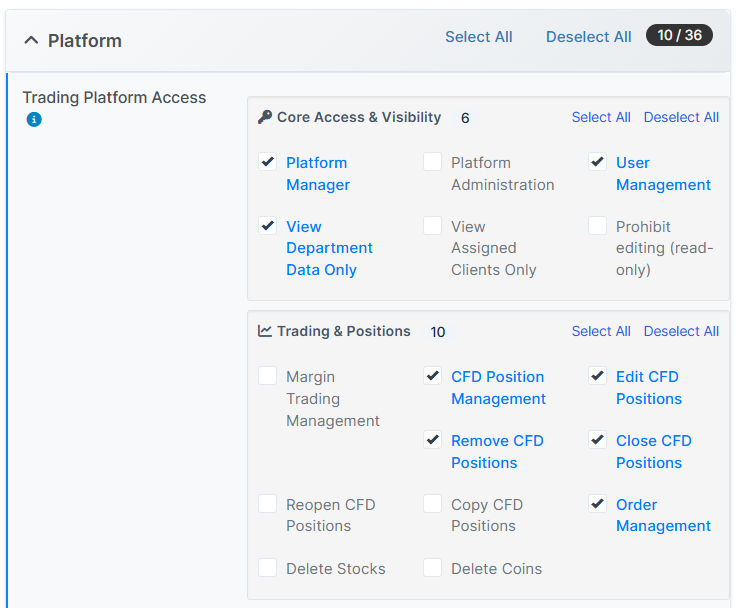Viewport: 741px width, 608px height.
Task: Check the Delete Stocks checkbox
Action: pos(268,568)
